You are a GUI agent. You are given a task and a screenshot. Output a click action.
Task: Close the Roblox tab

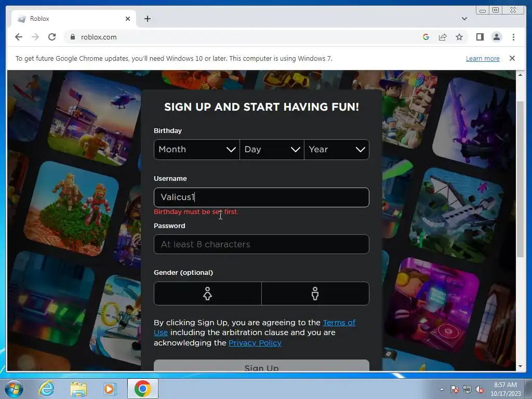tap(128, 19)
